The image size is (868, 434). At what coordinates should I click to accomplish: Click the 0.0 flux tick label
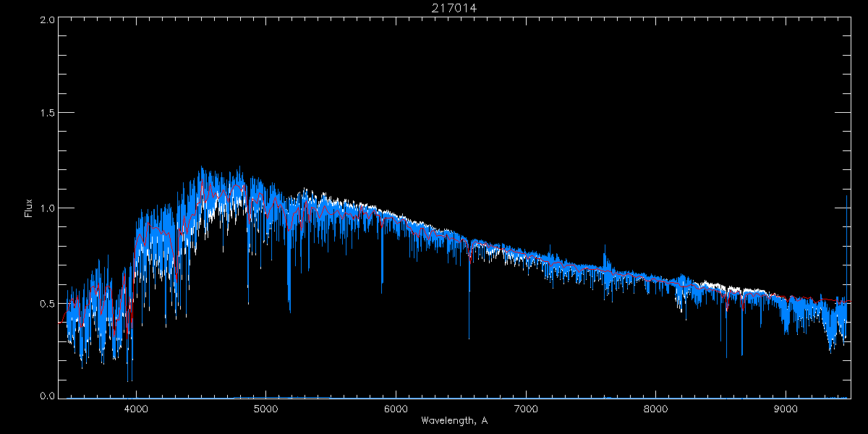point(48,396)
